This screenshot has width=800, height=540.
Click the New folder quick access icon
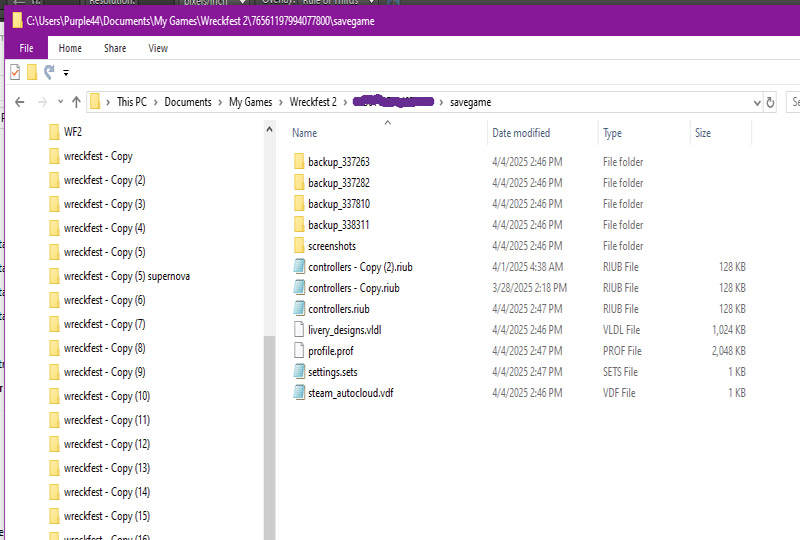tap(32, 72)
